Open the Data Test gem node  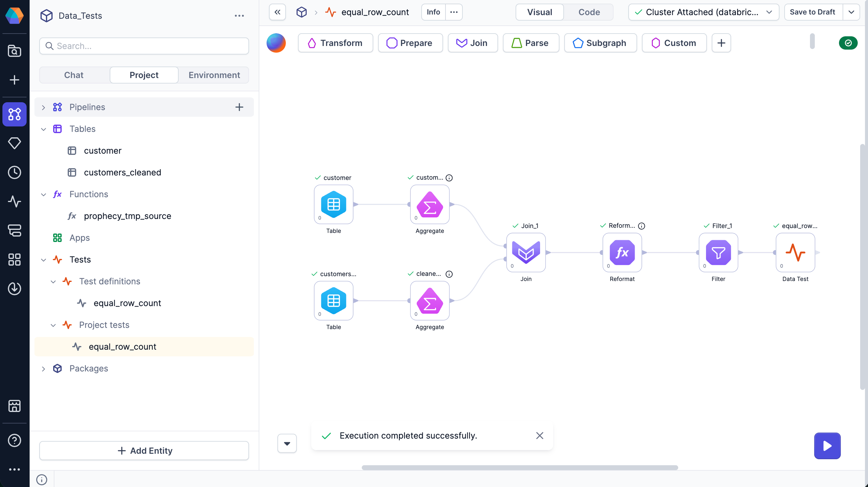pyautogui.click(x=795, y=252)
